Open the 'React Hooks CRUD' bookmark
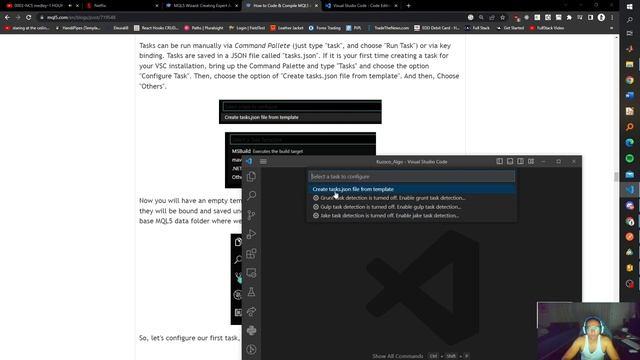 (x=156, y=28)
